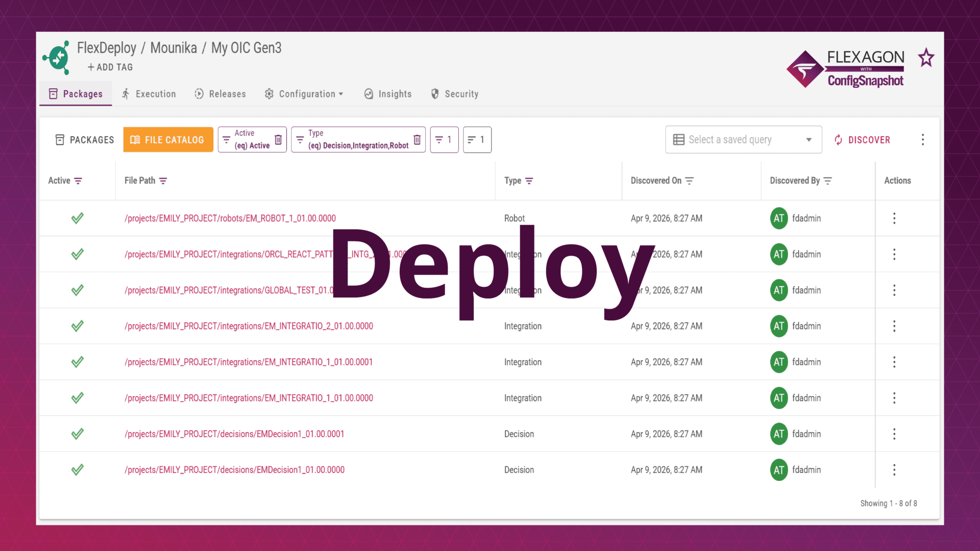Screen dimensions: 980x551
Task: Open the sort settings button
Action: pos(477,140)
